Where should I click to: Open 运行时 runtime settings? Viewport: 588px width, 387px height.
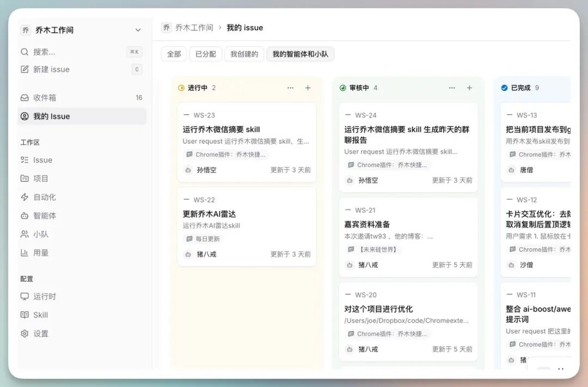pyautogui.click(x=82, y=296)
